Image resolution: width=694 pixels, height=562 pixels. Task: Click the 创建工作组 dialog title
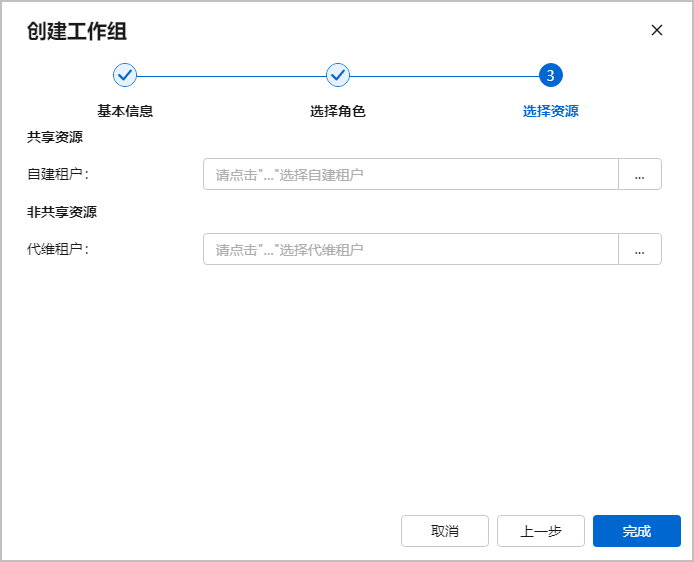click(77, 31)
